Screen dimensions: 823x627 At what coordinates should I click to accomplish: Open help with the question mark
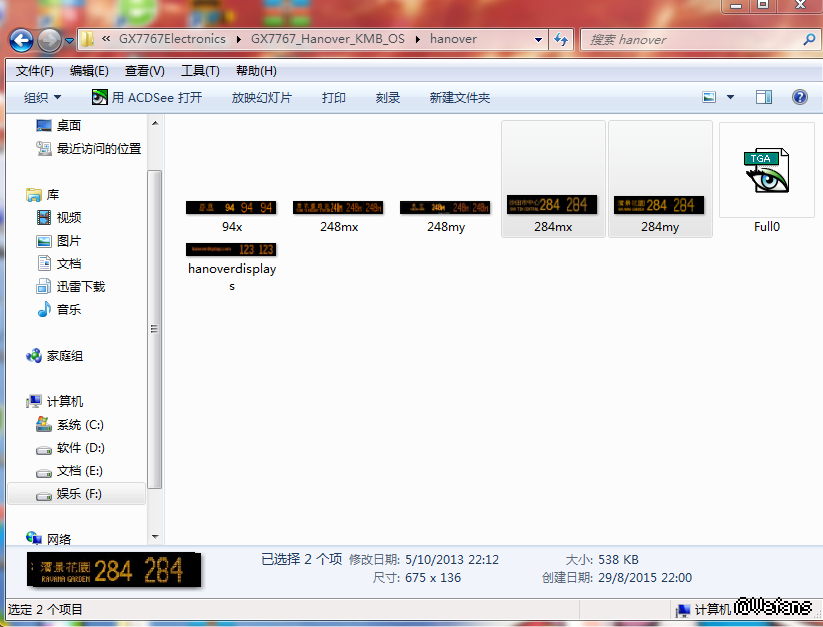[800, 97]
